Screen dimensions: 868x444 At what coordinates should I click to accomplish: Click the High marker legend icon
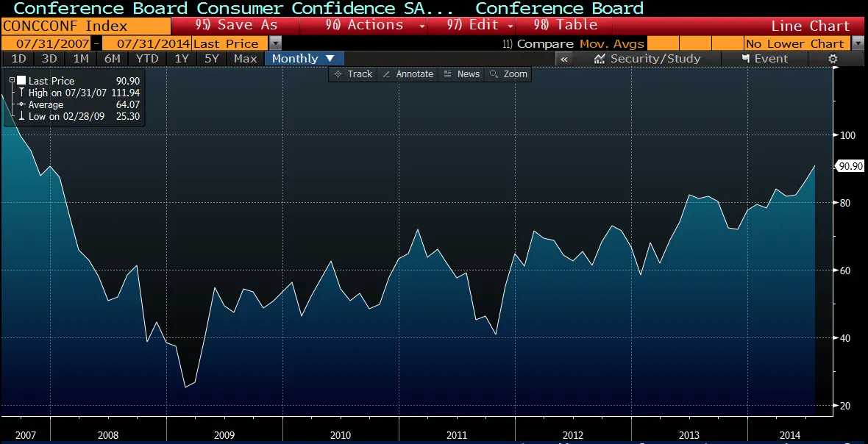(x=21, y=93)
